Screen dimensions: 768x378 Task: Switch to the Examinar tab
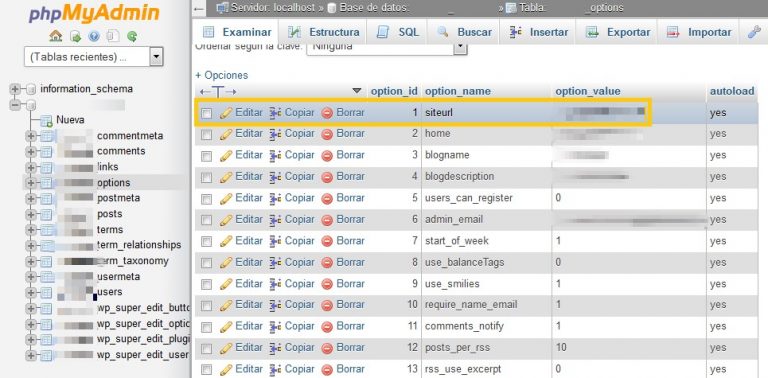click(x=237, y=32)
